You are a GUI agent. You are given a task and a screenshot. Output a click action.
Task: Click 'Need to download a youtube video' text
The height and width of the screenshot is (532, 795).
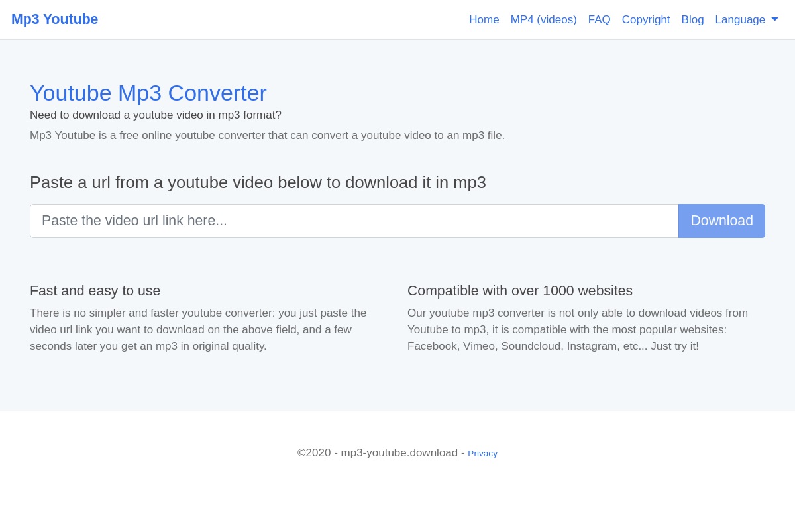[156, 115]
